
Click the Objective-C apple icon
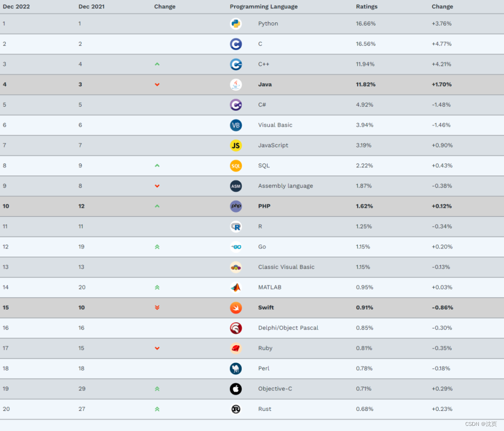[236, 389]
